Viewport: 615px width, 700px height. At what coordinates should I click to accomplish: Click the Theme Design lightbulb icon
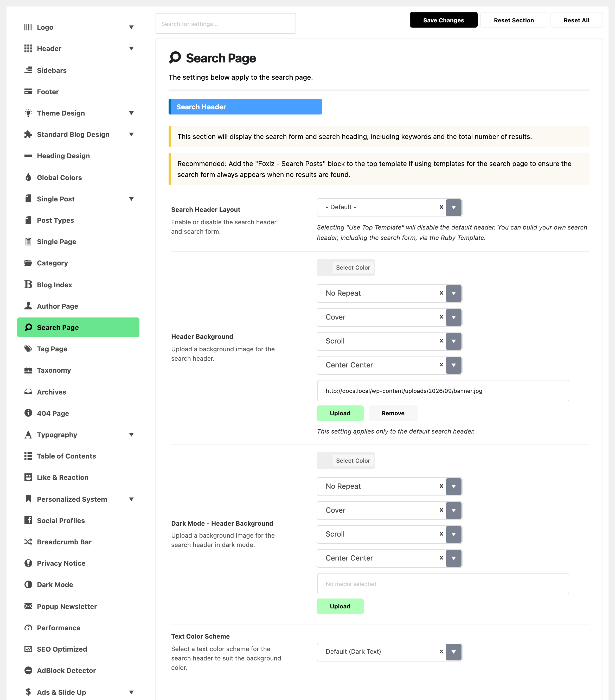pyautogui.click(x=28, y=113)
